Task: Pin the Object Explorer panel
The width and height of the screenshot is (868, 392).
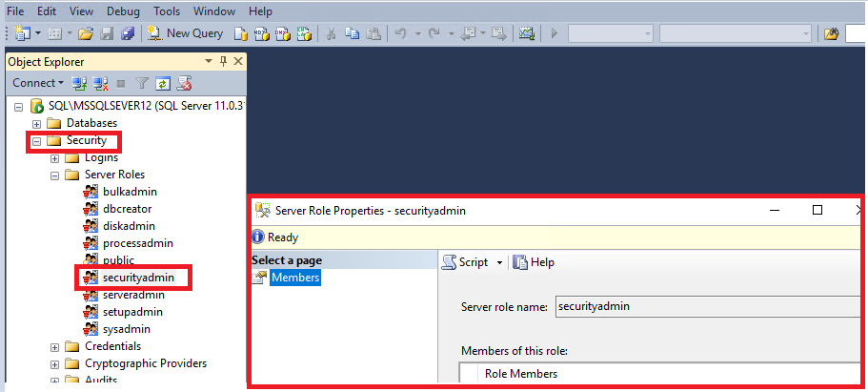Action: coord(224,62)
